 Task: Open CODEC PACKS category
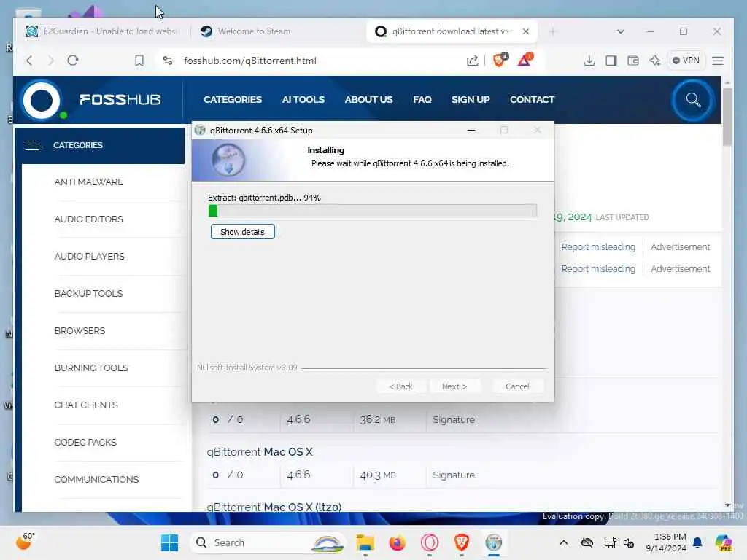point(85,442)
